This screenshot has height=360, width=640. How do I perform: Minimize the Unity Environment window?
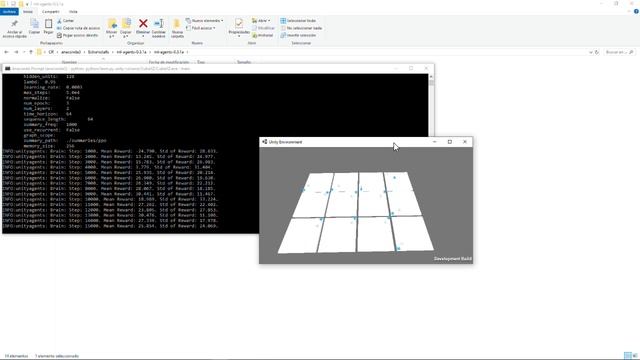[435, 142]
